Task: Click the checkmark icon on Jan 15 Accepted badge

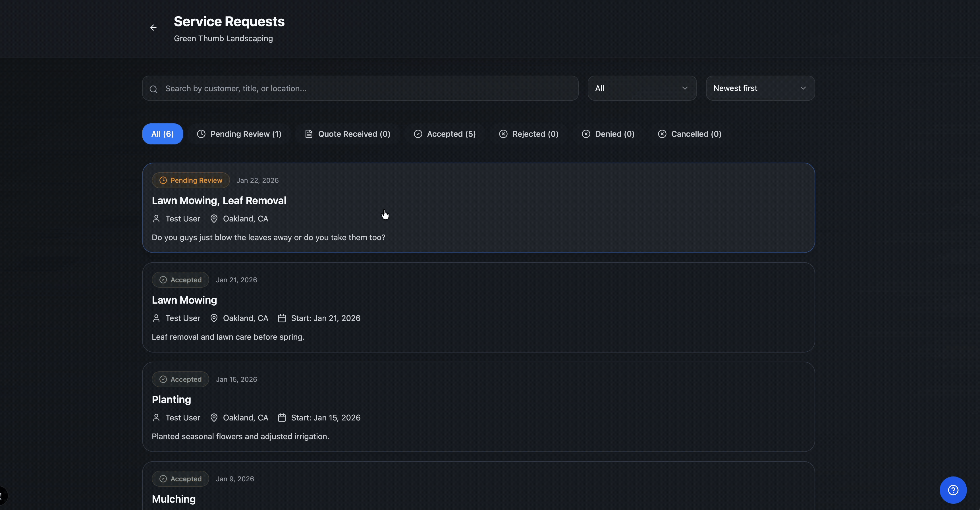Action: (163, 380)
